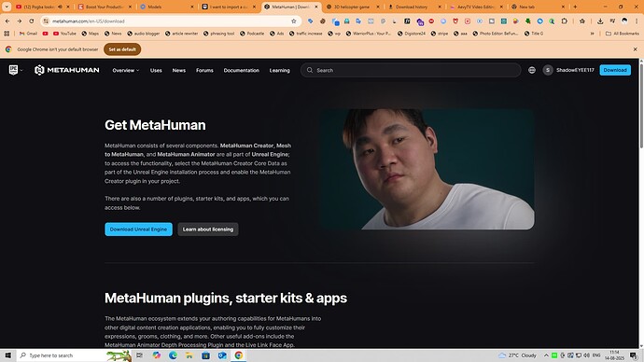Open the weather widget showing 27°C Cloudy
Screen dimensions: 644x362
pos(517,355)
